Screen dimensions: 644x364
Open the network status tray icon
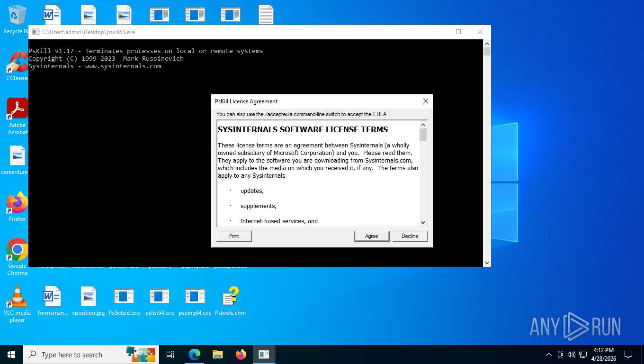tap(583, 355)
